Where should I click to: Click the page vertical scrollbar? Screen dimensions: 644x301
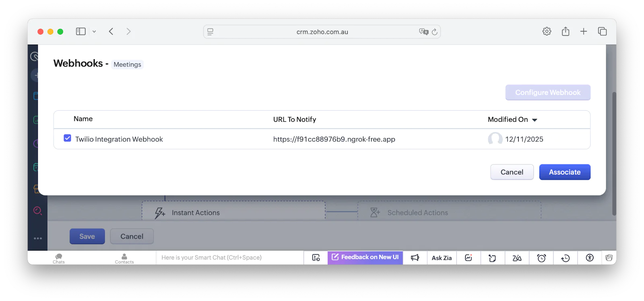[614, 154]
